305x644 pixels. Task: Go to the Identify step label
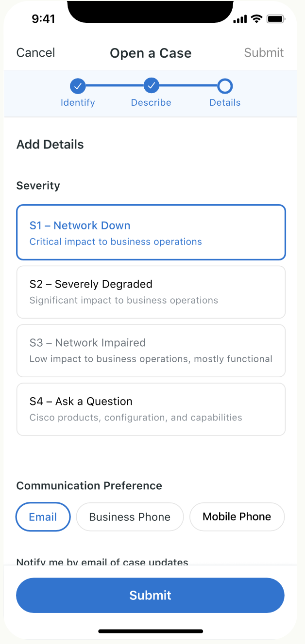[x=78, y=103]
